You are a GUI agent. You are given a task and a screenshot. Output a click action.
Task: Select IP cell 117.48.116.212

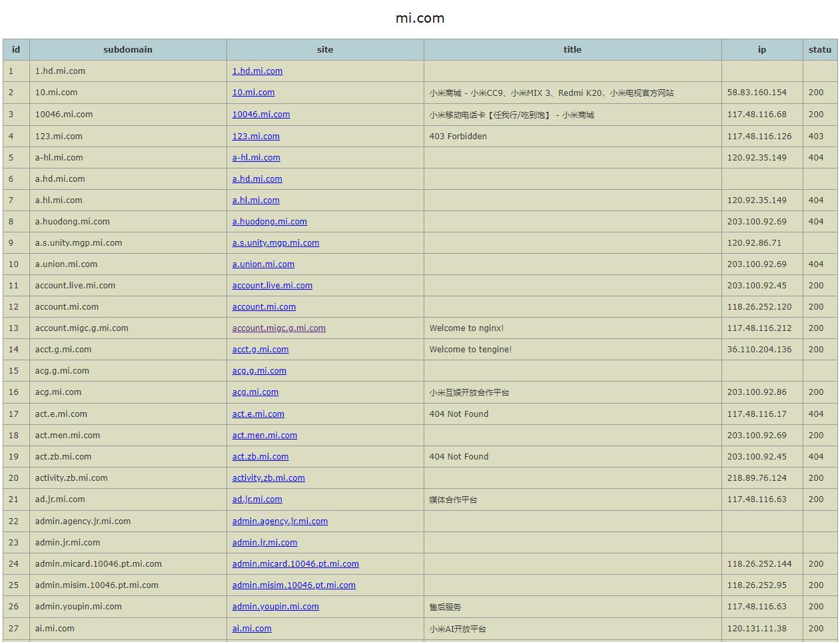pos(762,328)
